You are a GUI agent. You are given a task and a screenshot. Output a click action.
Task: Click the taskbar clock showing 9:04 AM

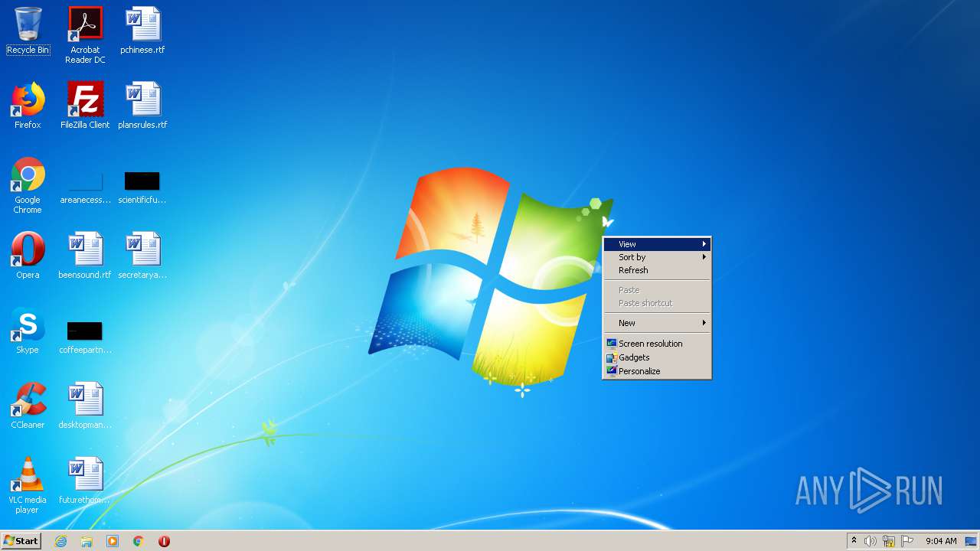pos(941,541)
